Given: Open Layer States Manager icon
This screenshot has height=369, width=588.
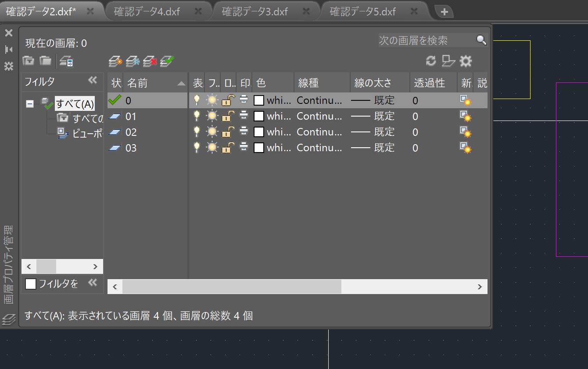Looking at the screenshot, I should [66, 61].
